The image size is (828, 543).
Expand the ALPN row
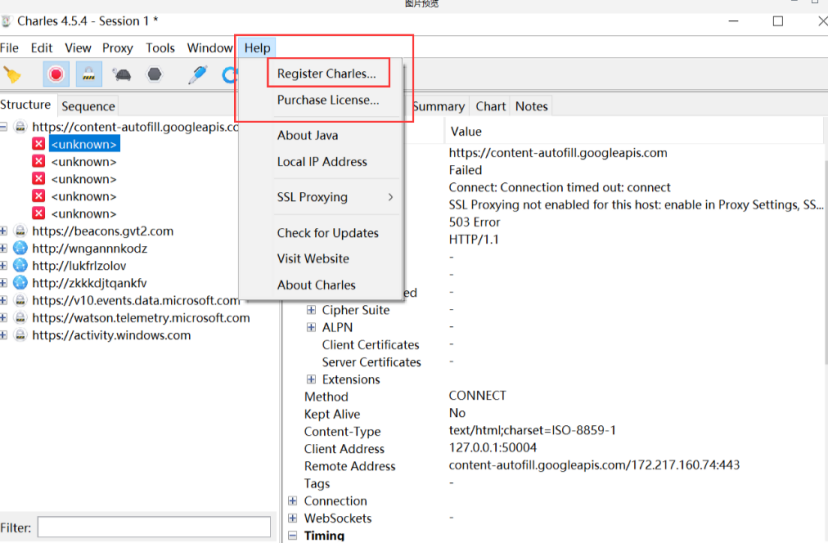click(x=312, y=327)
